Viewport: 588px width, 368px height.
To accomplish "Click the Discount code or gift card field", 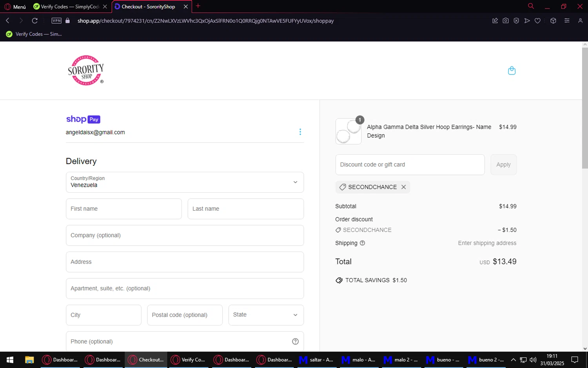I will [x=410, y=165].
